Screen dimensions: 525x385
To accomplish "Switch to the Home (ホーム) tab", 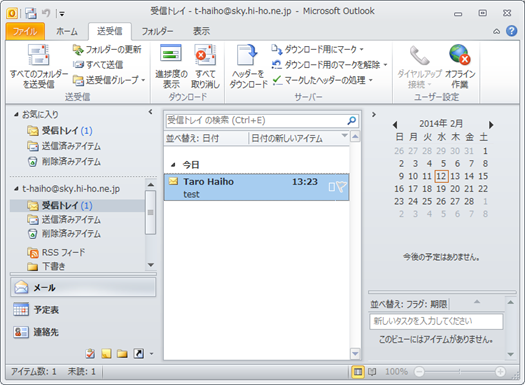I will pos(67,31).
